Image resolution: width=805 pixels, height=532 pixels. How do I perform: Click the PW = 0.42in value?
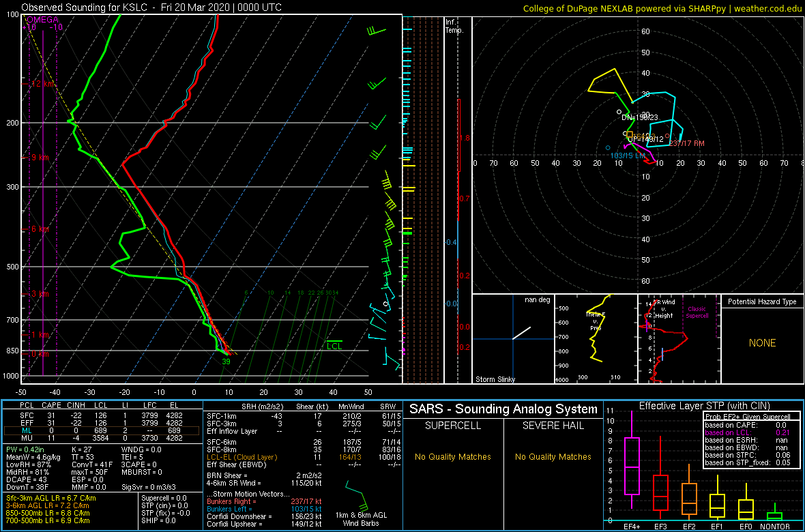25,449
